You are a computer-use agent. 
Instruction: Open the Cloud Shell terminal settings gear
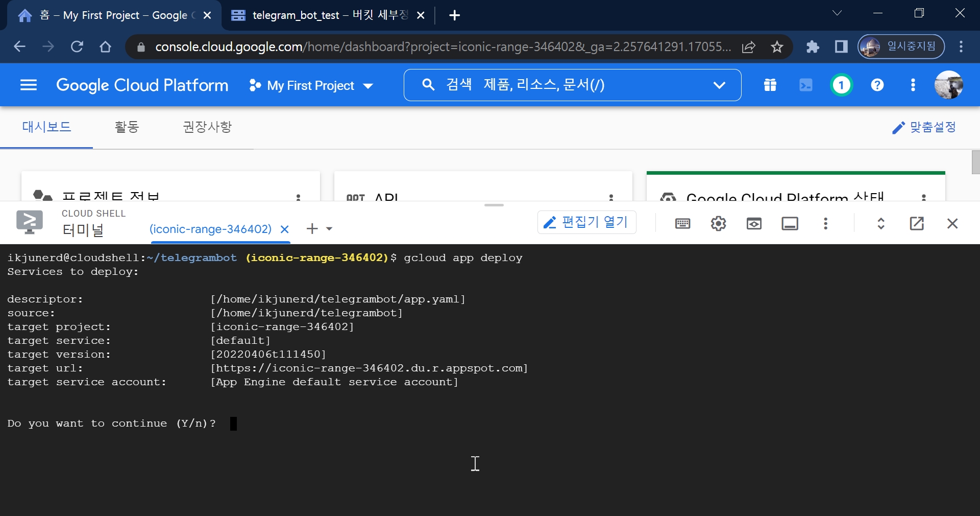(719, 223)
